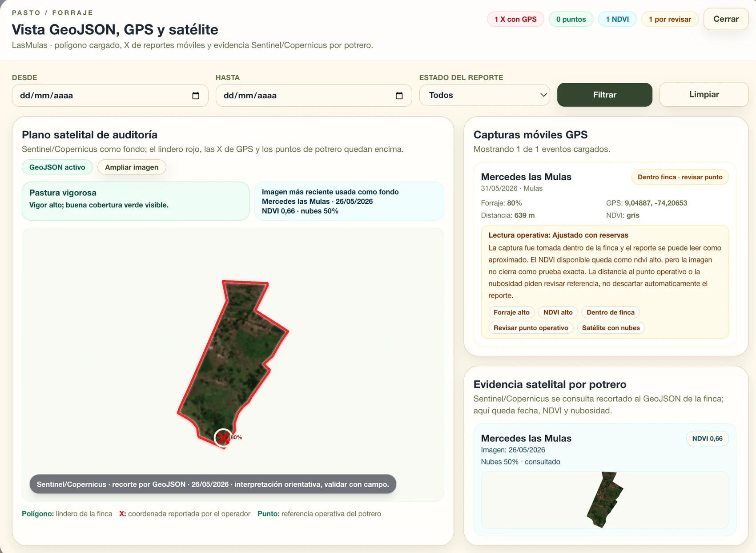This screenshot has width=756, height=553.
Task: Click 'Imagen: 26/05/2026' text in evidence card
Action: [x=513, y=450]
